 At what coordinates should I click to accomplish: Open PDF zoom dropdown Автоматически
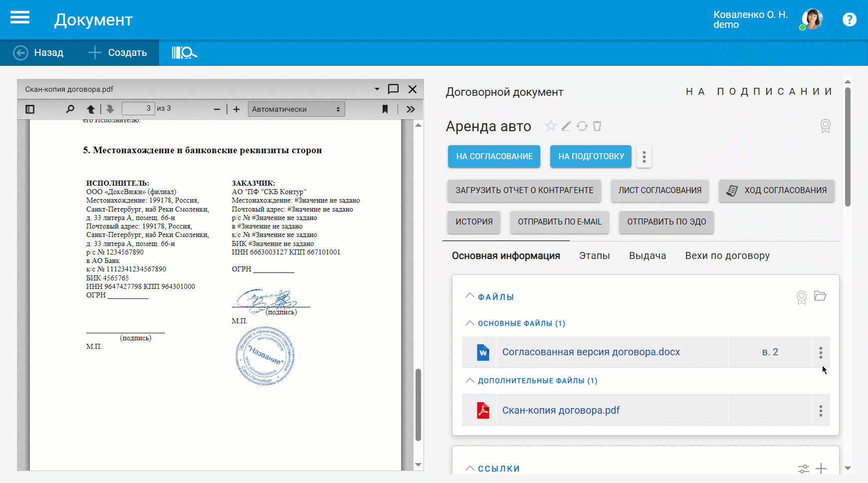[296, 109]
